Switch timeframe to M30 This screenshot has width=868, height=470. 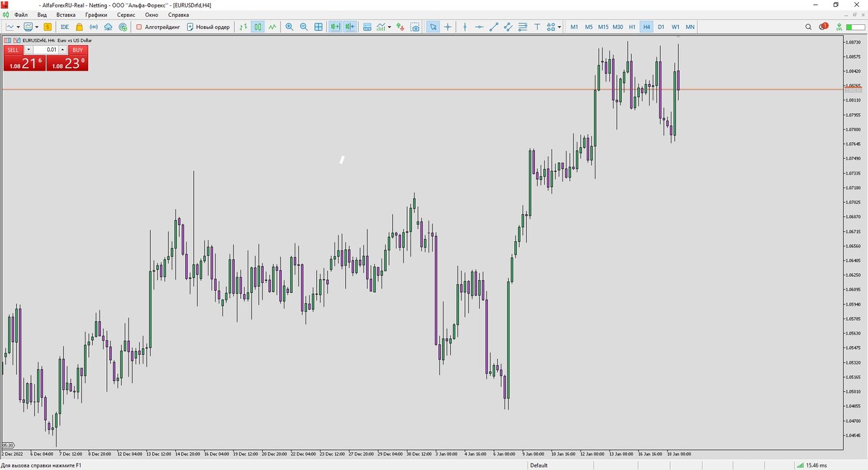click(x=618, y=27)
